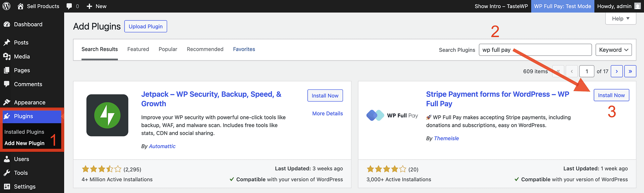Click the Plugins plug icon
644x193 pixels.
[7, 116]
